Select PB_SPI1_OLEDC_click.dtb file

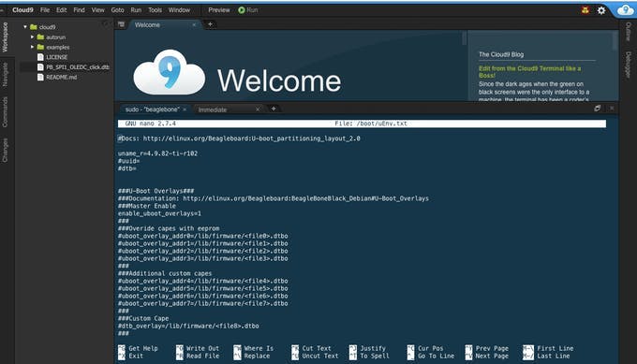pos(77,67)
